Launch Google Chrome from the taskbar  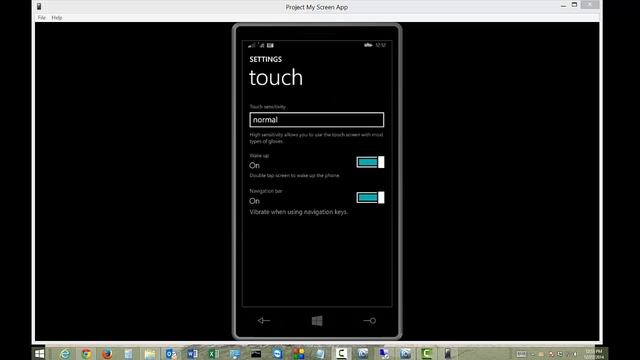point(86,353)
